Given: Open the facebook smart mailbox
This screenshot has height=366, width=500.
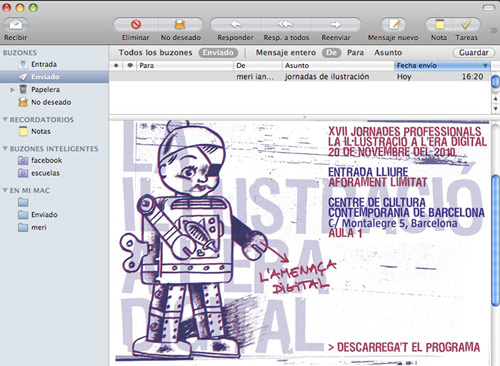Looking at the screenshot, I should click(x=46, y=160).
